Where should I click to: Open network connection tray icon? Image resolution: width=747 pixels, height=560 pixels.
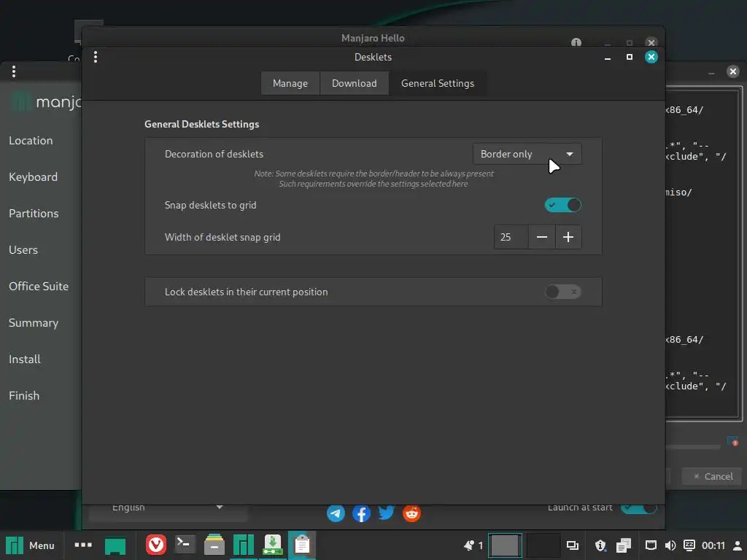point(651,545)
